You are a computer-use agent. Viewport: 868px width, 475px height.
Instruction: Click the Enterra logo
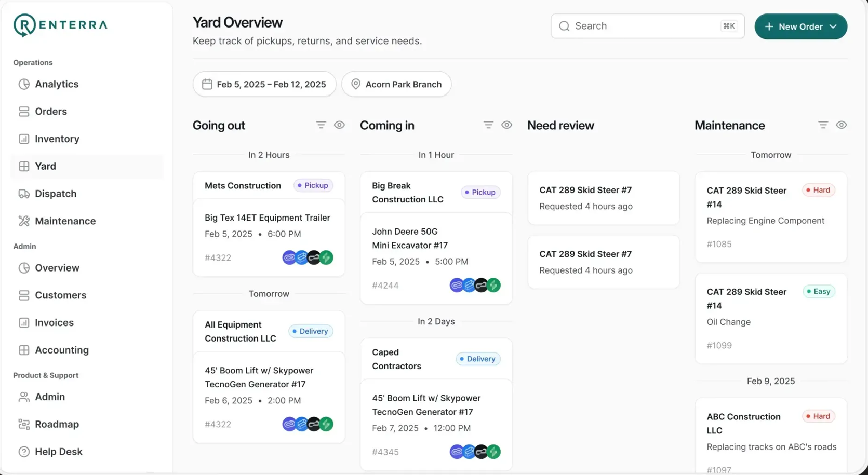click(x=60, y=25)
